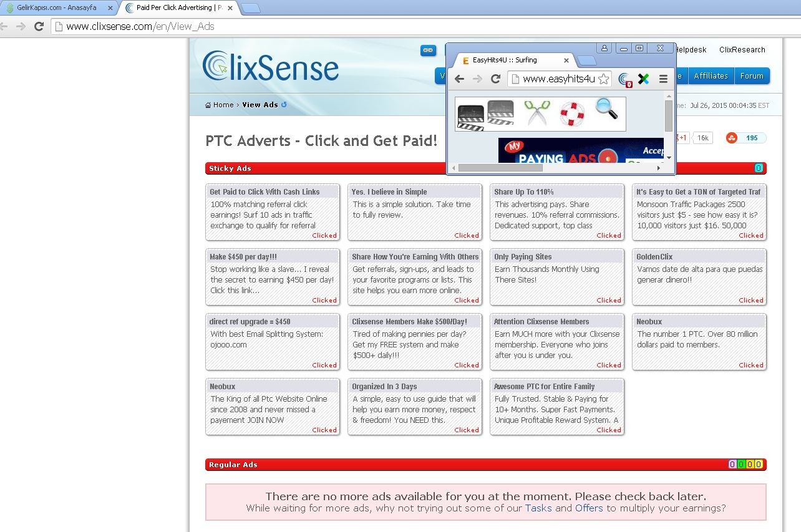Open the Organized In 3 Days ad
Image resolution: width=801 pixels, height=532 pixels.
pyautogui.click(x=414, y=407)
